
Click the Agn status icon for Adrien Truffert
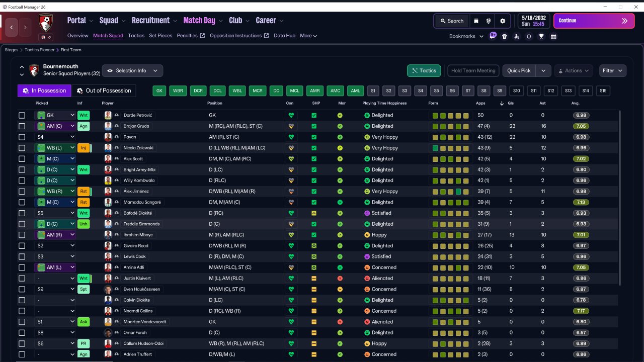pos(84,354)
